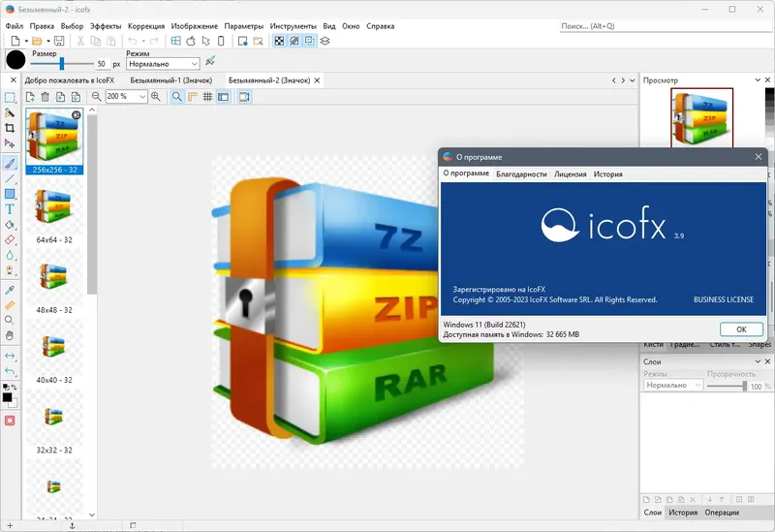The width and height of the screenshot is (775, 532).
Task: Toggle the checkerboard transparency background button
Action: [x=279, y=41]
